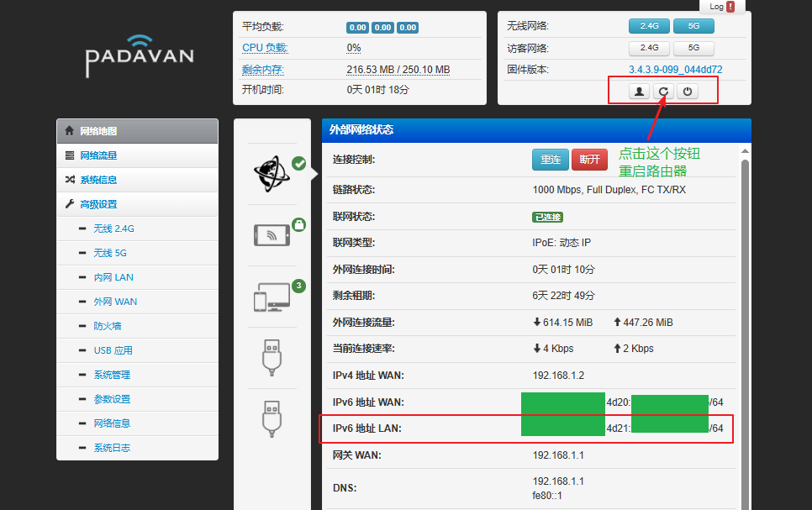Click the DNS entry fe80::1
This screenshot has width=812, height=510.
point(546,496)
